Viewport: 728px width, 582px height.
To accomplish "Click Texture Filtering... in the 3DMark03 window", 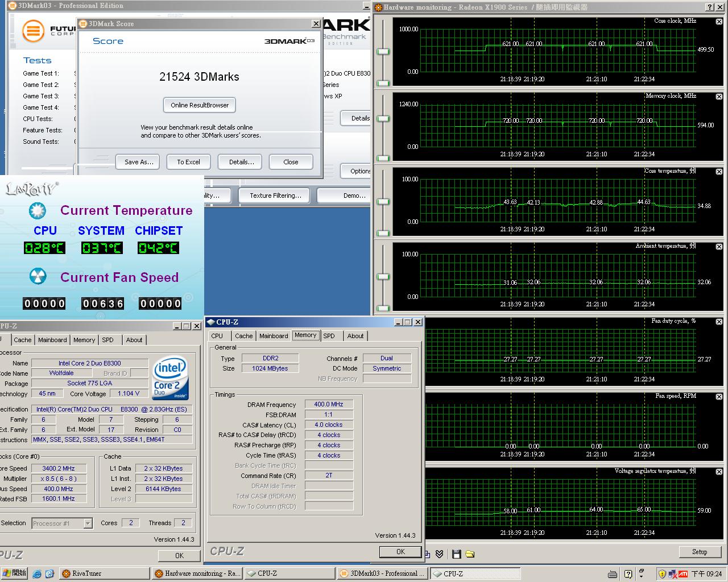I will click(x=275, y=196).
